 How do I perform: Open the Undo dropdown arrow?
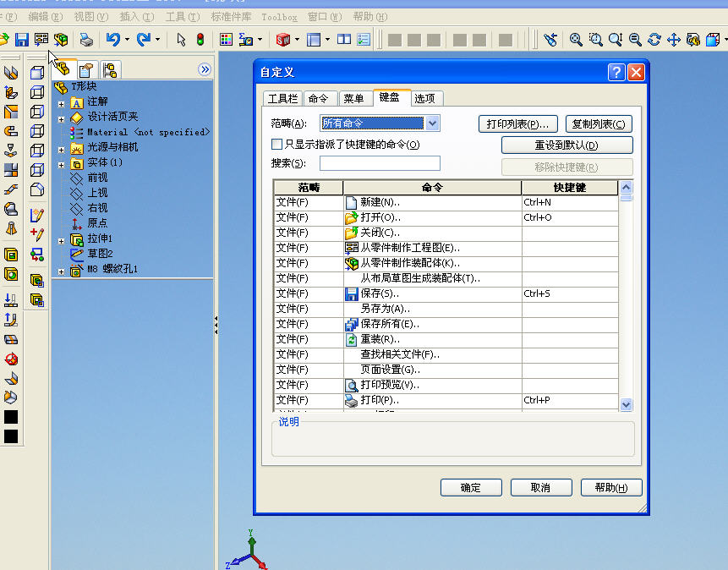pos(127,40)
